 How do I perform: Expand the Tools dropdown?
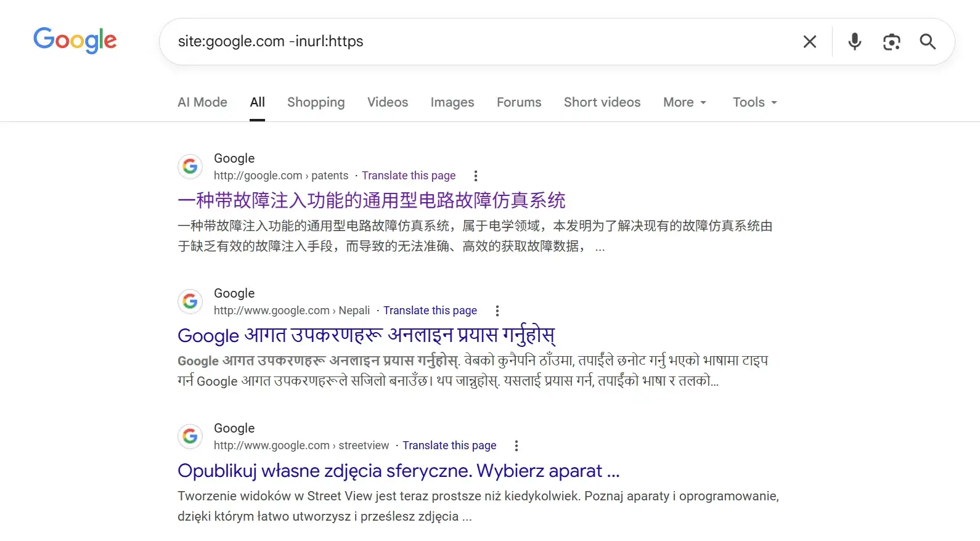(x=755, y=102)
